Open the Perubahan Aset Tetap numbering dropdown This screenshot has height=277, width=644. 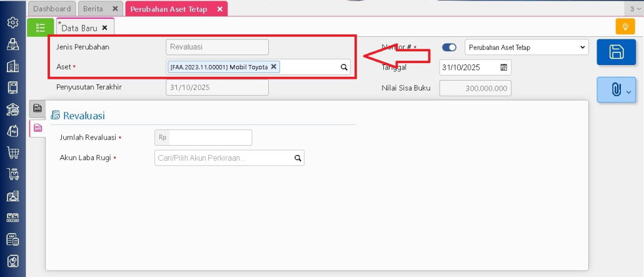pos(526,48)
